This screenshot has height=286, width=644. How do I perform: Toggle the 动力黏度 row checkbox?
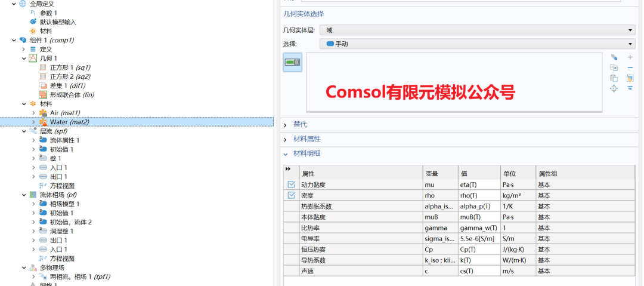(x=292, y=184)
